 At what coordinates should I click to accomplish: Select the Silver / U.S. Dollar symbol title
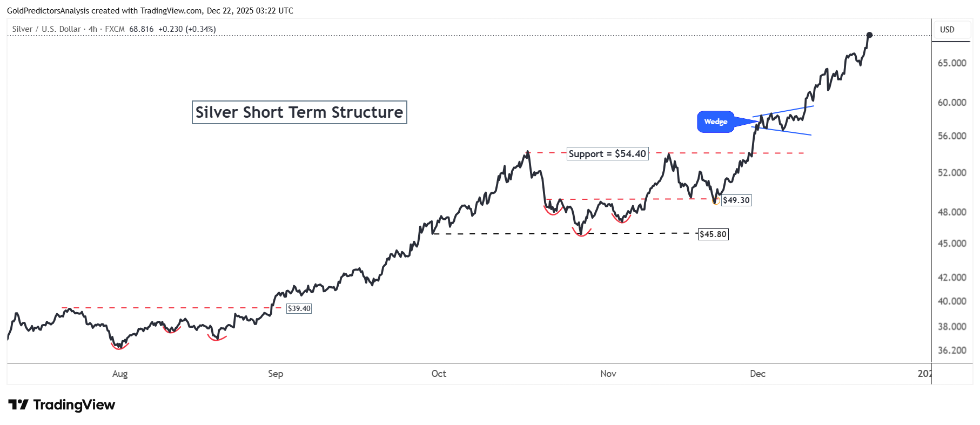(x=46, y=29)
